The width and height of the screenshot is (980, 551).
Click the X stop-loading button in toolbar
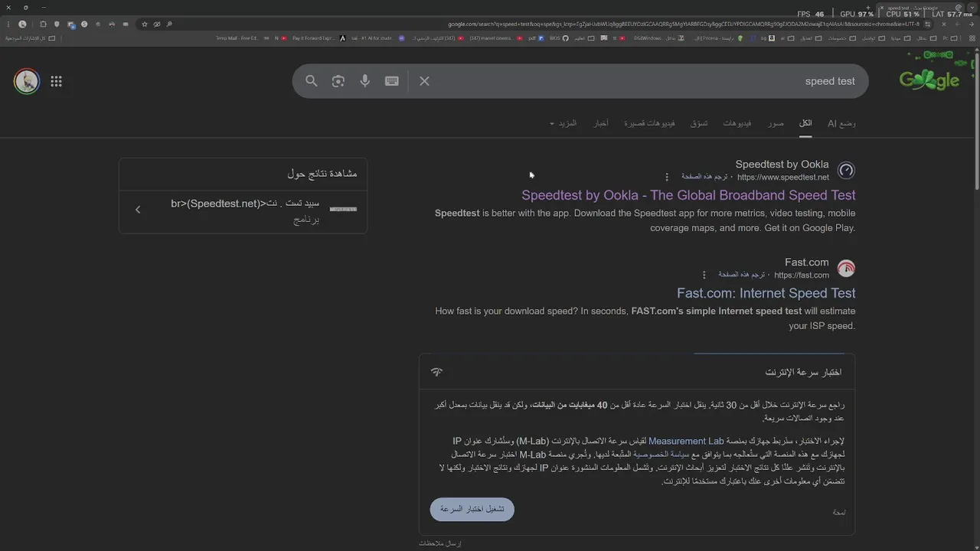tap(944, 24)
